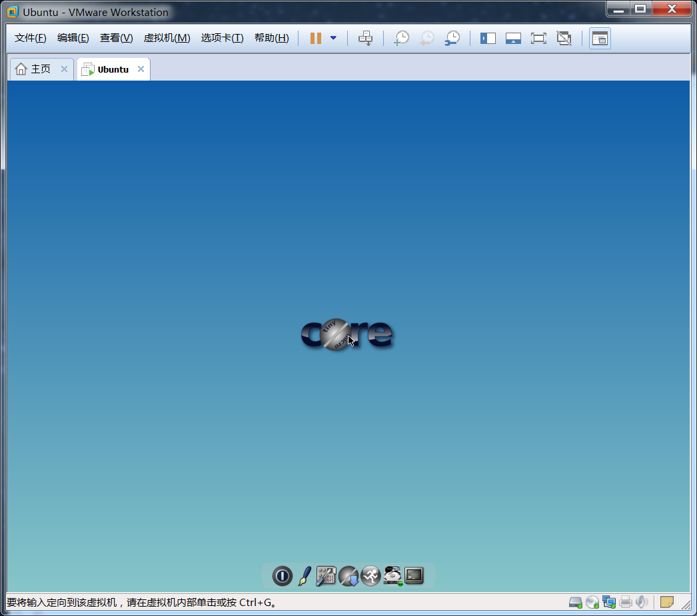Click network adapter status icon
Viewport: 697px width, 616px height.
(609, 602)
